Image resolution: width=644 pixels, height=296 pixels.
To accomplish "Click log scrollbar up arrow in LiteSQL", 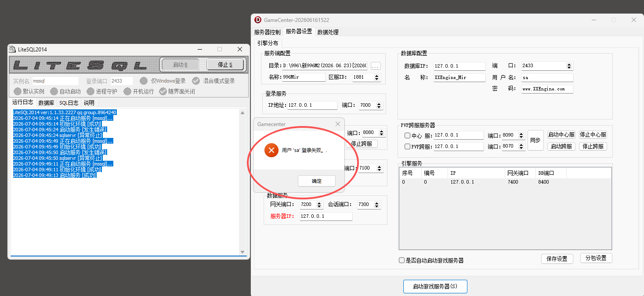I will 242,113.
